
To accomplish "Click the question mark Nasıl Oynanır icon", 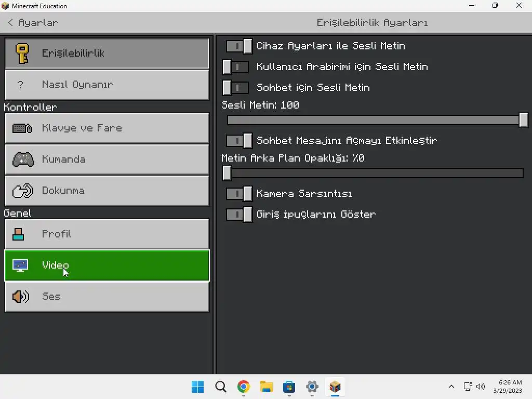I will tap(20, 85).
